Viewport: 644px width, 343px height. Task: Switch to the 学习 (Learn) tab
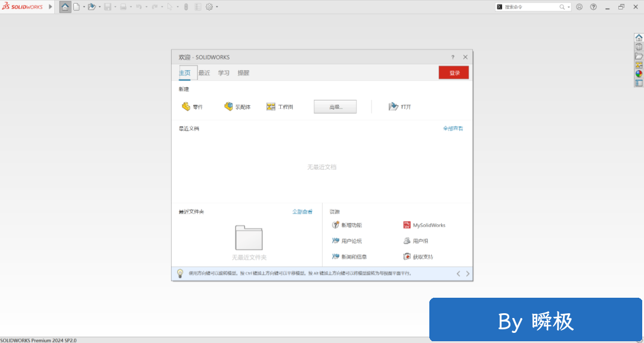click(x=224, y=73)
